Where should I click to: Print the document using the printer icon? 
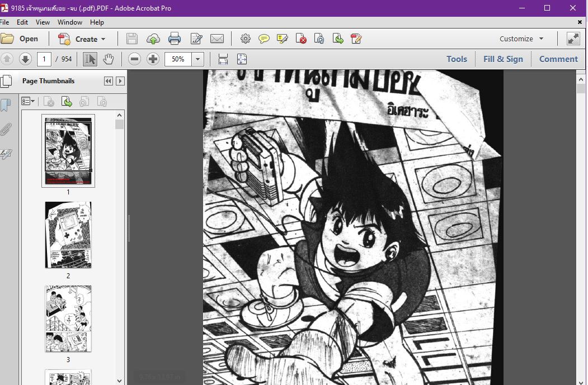175,39
